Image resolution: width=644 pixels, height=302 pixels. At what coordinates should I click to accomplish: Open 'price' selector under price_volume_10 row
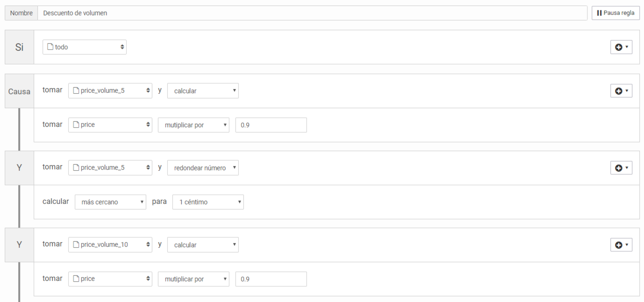tap(110, 279)
